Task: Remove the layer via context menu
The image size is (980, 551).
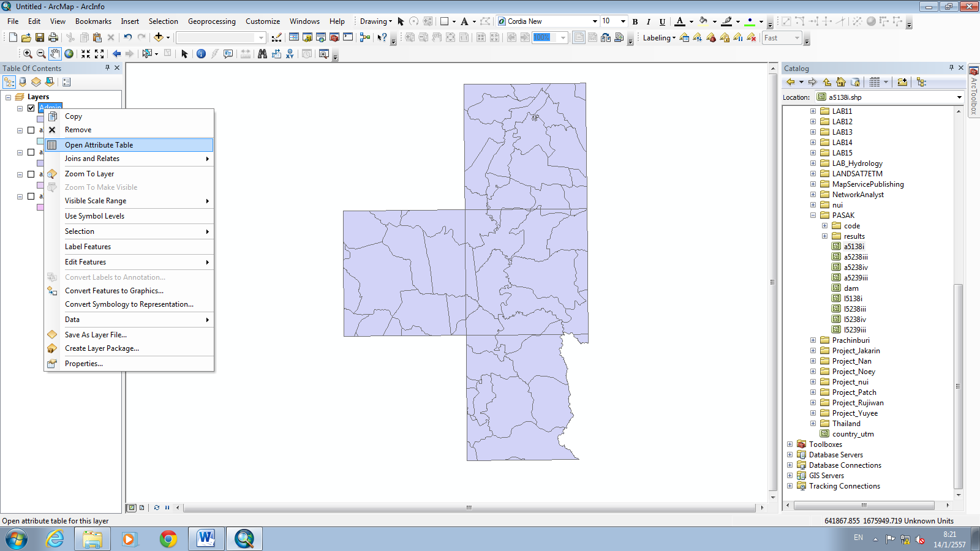Action: (x=129, y=130)
